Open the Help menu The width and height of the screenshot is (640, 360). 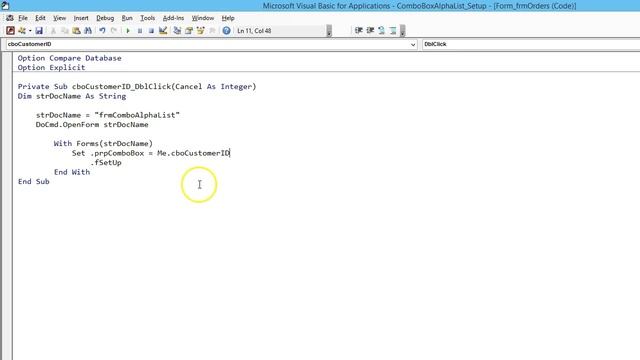[x=228, y=18]
